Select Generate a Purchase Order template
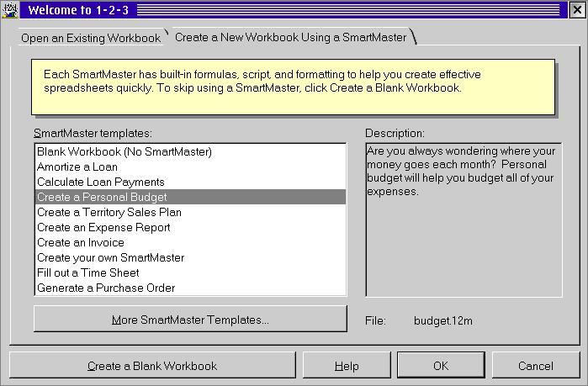588x386 pixels. (x=190, y=288)
